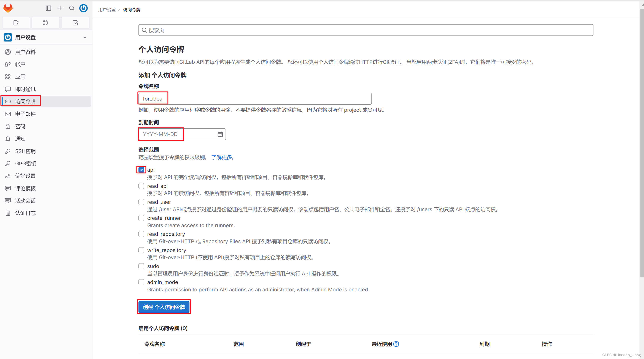Open the calendar date picker icon
Image resolution: width=644 pixels, height=359 pixels.
click(220, 134)
